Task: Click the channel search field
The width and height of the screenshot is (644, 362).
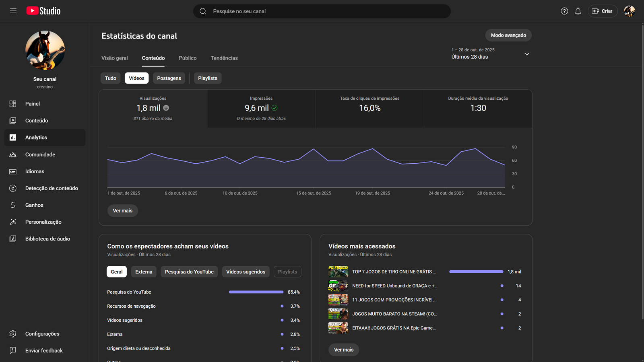Action: click(x=322, y=11)
